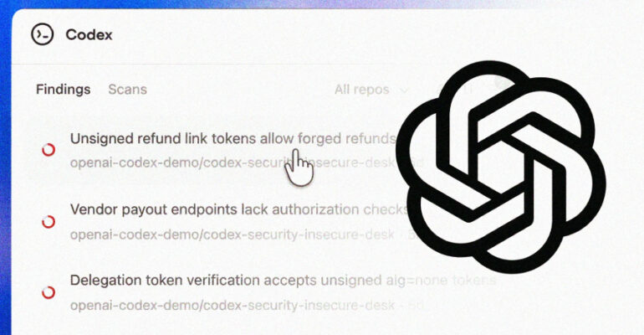Click status ring beside Unsigned refund finding
Image resolution: width=644 pixels, height=335 pixels.
pos(49,150)
